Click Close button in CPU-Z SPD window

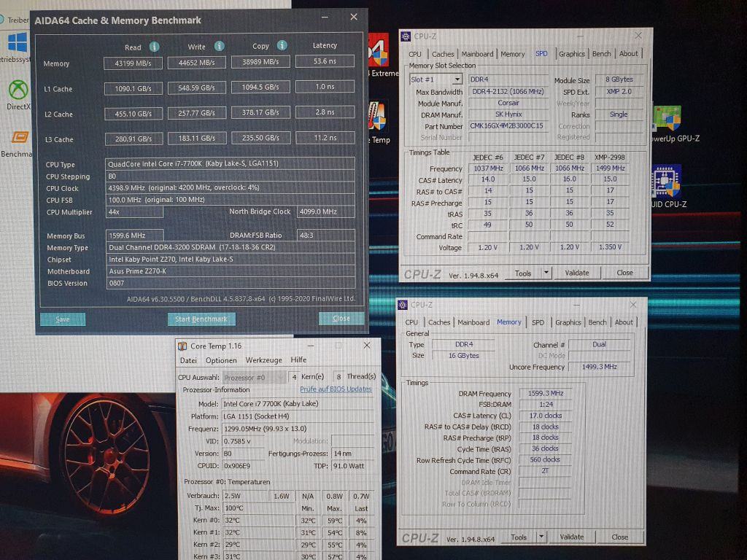624,273
